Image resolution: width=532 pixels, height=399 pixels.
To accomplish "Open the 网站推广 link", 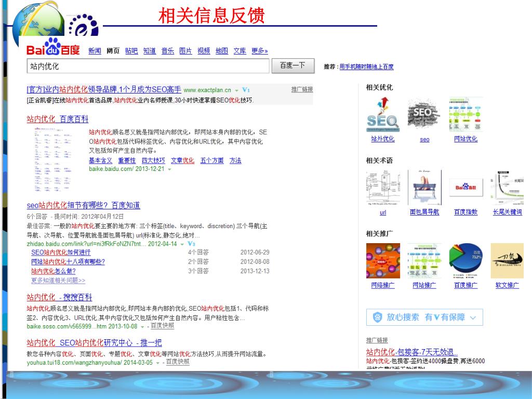I will click(x=424, y=285).
